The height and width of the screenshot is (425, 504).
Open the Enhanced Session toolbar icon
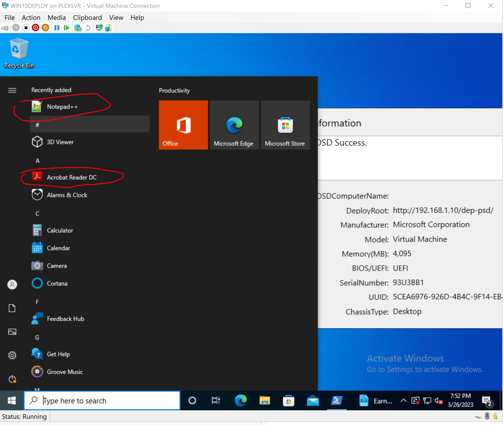click(99, 27)
